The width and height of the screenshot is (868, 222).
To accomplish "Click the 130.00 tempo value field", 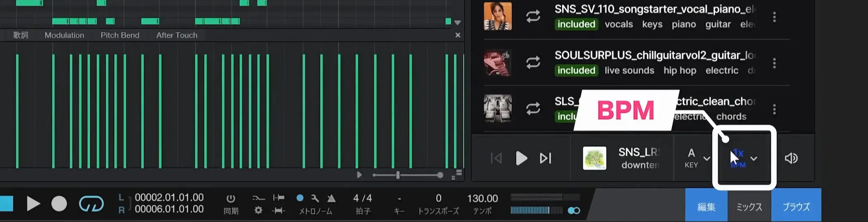I will 482,198.
